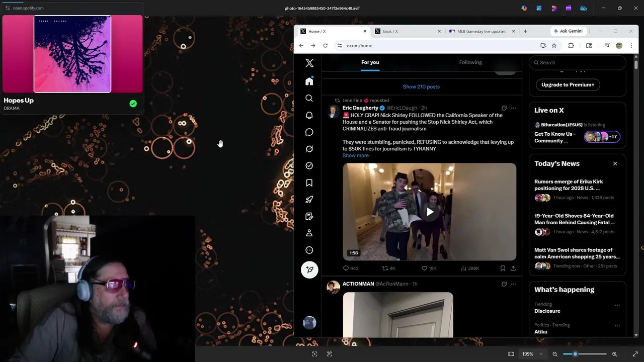Open Designer icon in Photos title bar

pos(554,8)
